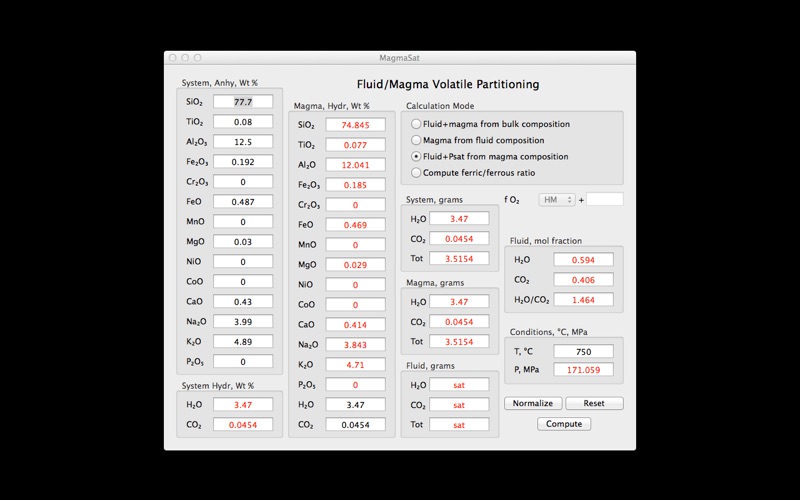Click System Hydr H2O field 3.47
Screen dimensions: 800x500
[243, 405]
